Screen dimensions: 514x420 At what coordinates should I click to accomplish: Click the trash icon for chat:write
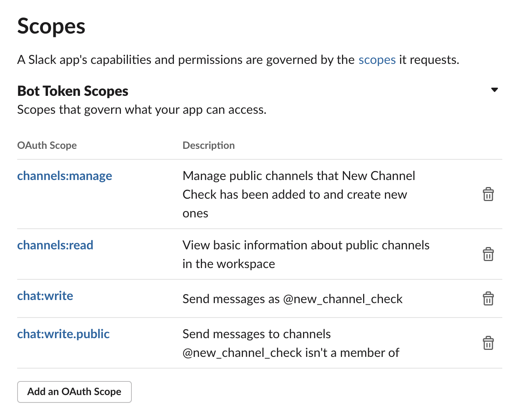[488, 298]
